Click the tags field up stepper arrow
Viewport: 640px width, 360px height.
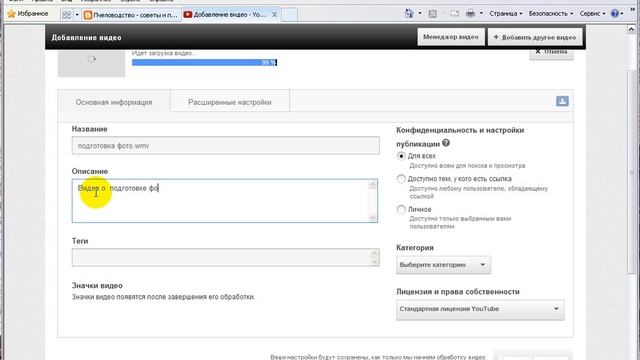click(x=374, y=254)
